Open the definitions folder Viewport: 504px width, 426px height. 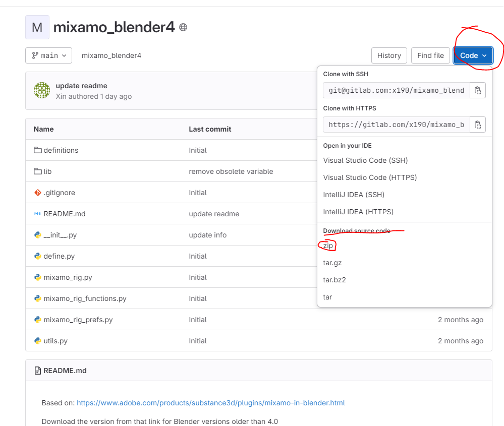coord(61,150)
